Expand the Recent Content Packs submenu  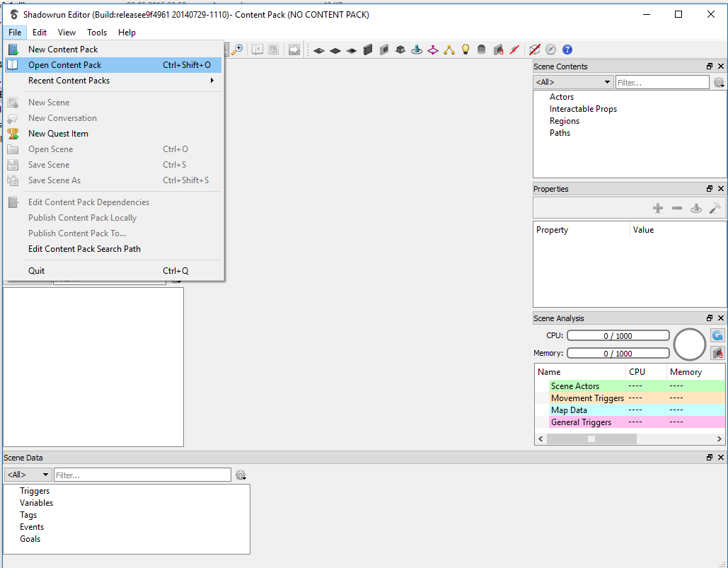click(112, 80)
